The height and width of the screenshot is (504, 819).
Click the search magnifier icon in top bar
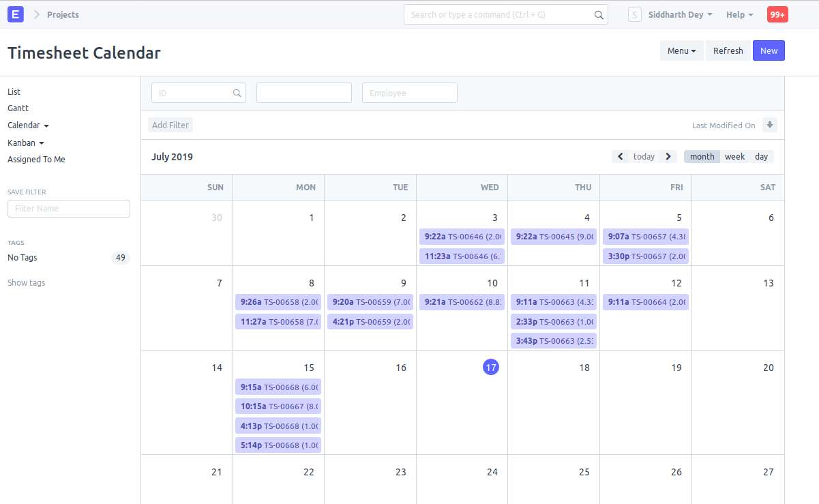point(599,15)
